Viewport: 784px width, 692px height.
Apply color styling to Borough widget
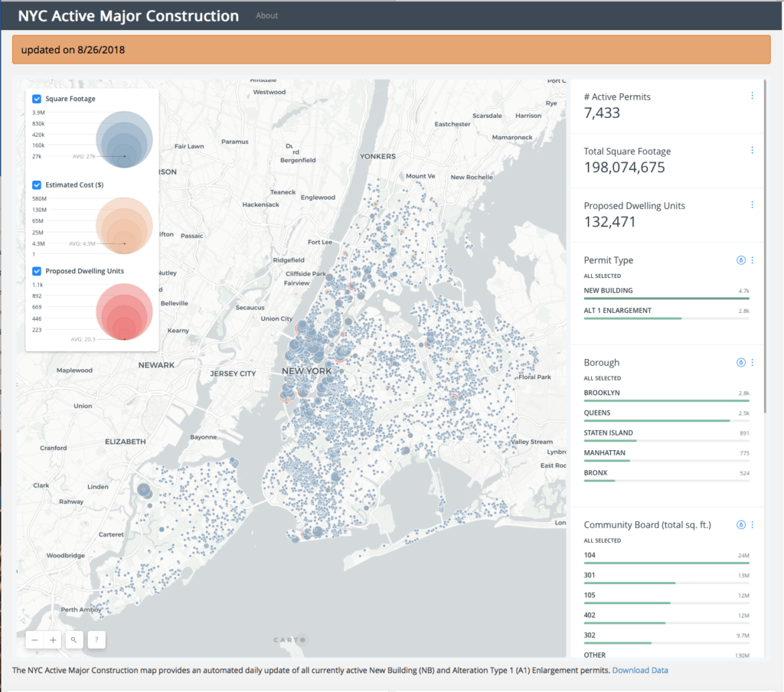[x=740, y=362]
